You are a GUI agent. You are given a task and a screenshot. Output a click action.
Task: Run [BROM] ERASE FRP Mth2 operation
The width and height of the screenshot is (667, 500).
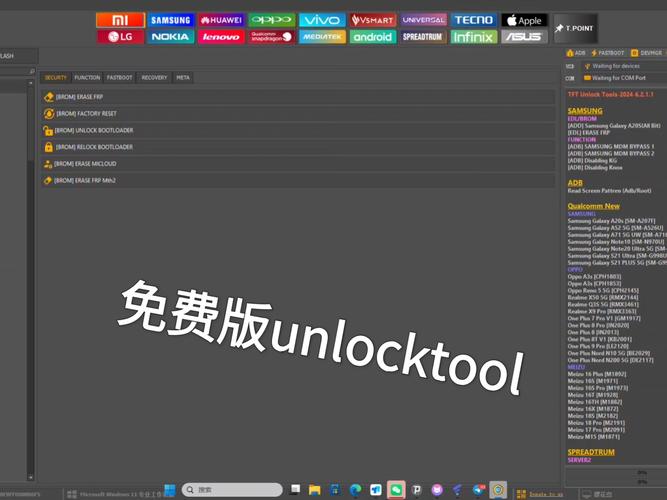pos(298,180)
